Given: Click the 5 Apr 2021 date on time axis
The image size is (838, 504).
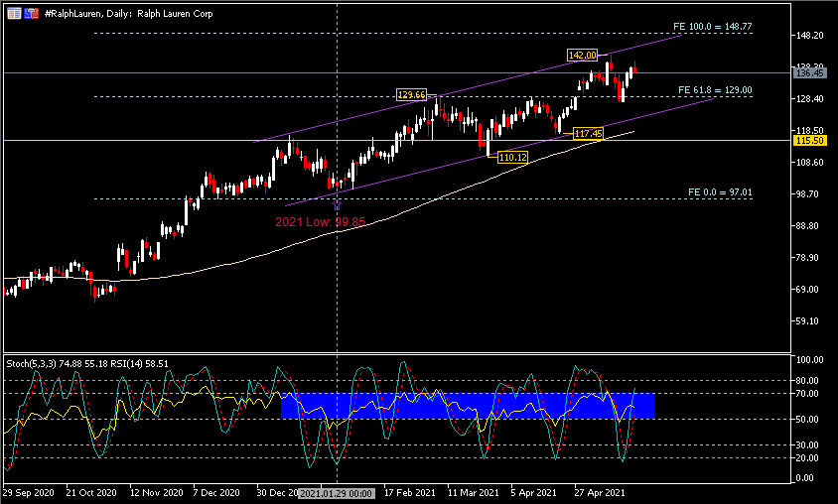Looking at the screenshot, I should (533, 493).
